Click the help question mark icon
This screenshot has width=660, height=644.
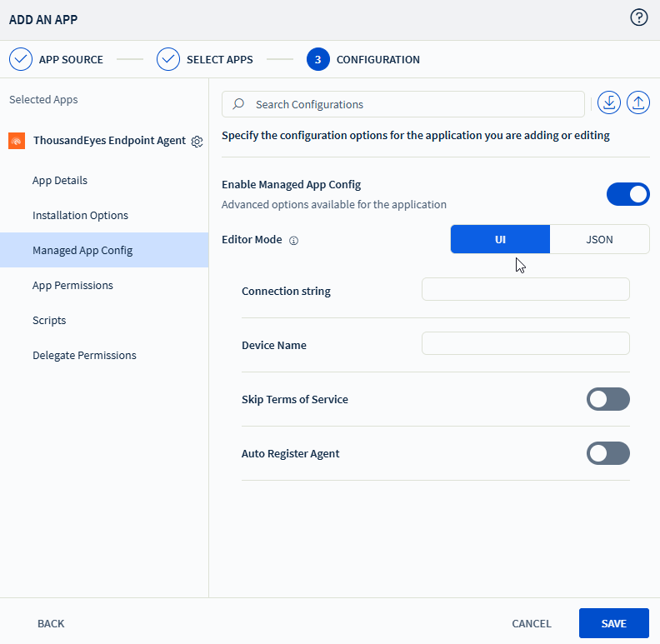pyautogui.click(x=639, y=17)
